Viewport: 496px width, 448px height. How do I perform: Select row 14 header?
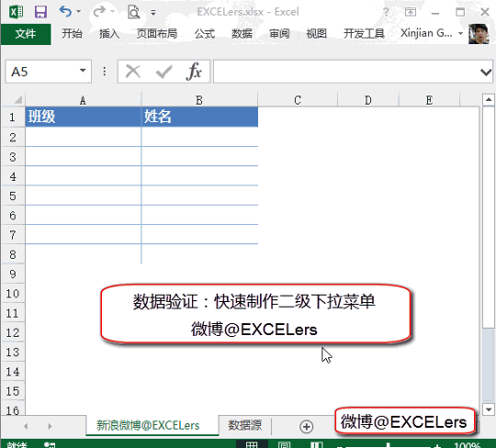13,372
